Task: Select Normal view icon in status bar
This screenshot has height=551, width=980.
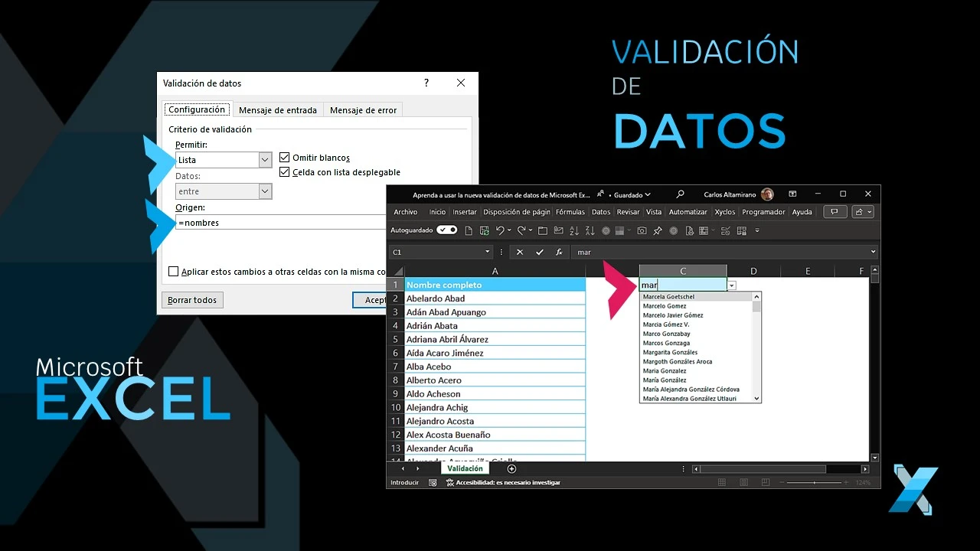Action: coord(722,483)
